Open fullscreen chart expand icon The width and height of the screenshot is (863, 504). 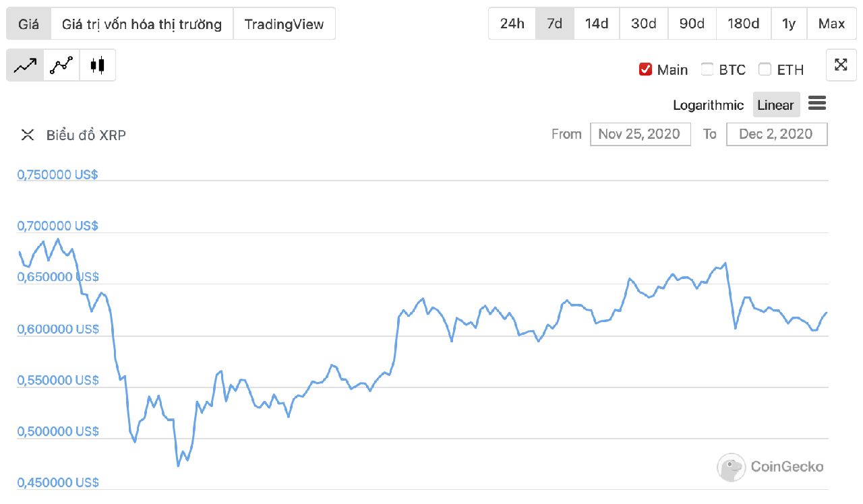[x=841, y=65]
